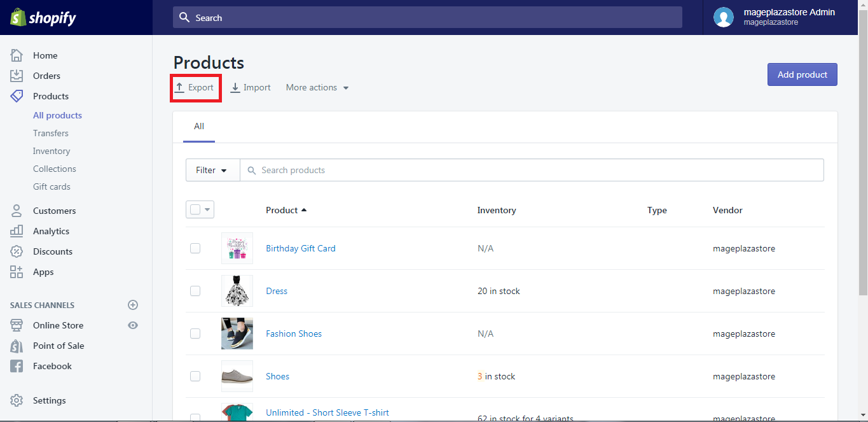The image size is (868, 422).
Task: Click the '3 in stock' inventory cell
Action: (x=496, y=376)
